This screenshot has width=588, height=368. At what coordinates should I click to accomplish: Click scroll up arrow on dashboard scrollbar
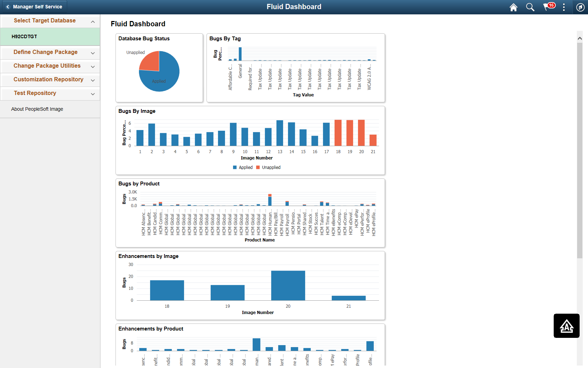pyautogui.click(x=580, y=38)
